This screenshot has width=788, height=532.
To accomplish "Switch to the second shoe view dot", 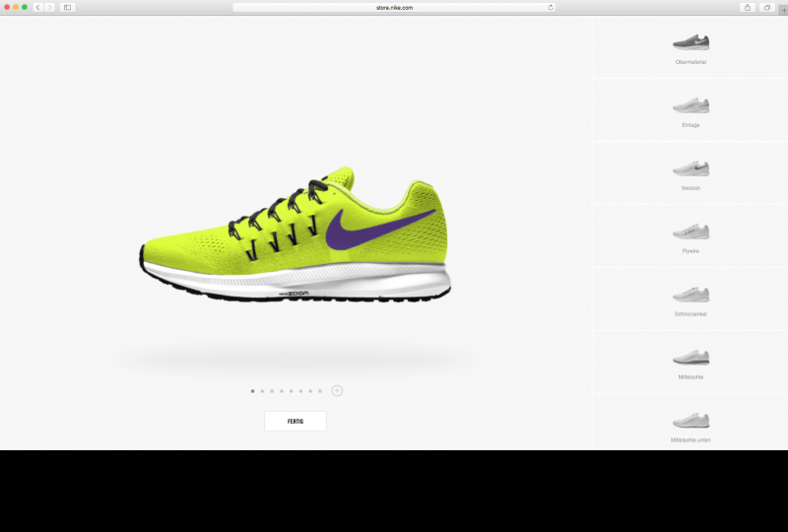I will 262,391.
